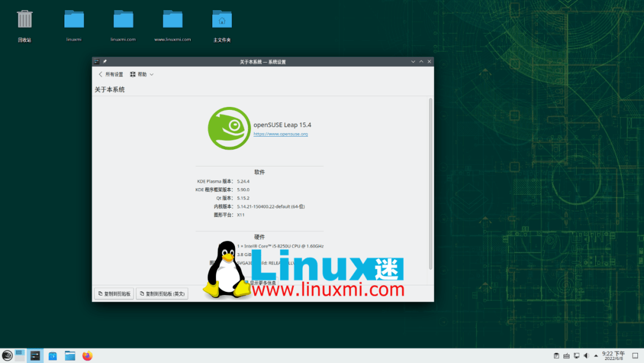Open the 帮助 help menu
Image resolution: width=644 pixels, height=363 pixels.
tap(141, 74)
